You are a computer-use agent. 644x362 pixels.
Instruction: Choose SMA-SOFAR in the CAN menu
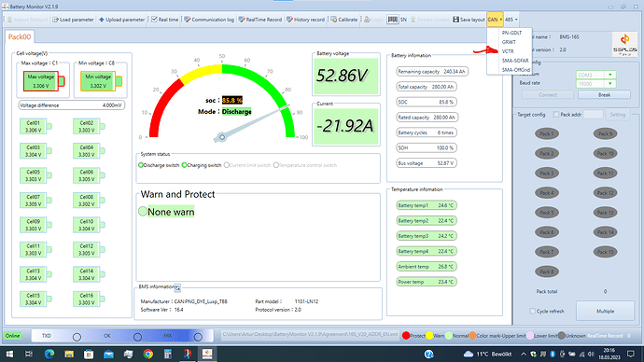click(515, 61)
